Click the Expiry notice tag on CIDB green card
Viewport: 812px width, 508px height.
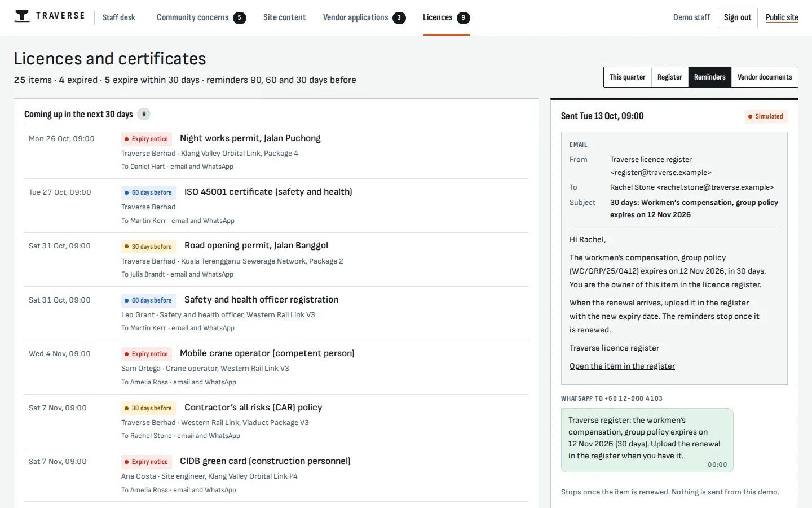coord(147,462)
